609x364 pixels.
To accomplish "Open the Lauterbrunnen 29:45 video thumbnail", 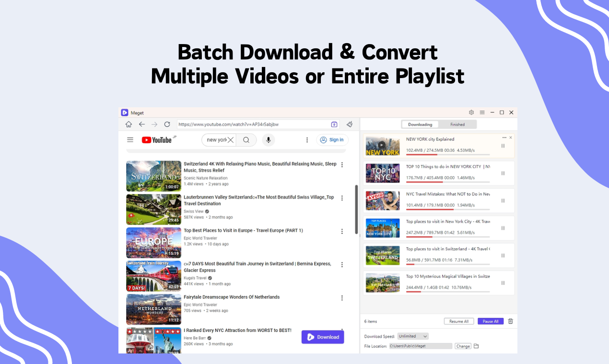I will 153,209.
